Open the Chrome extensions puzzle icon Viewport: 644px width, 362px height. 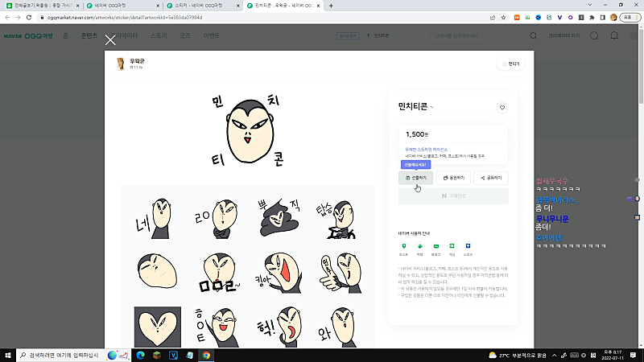click(x=592, y=18)
